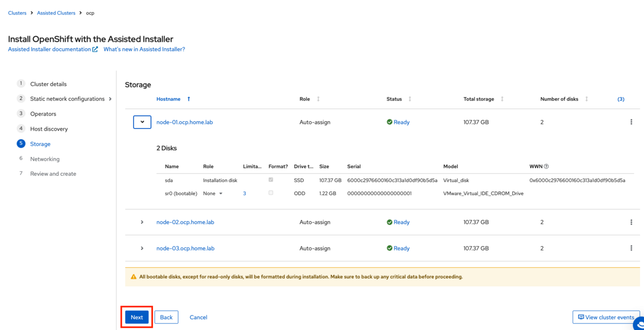644x330 pixels.
Task: Go to Host discovery wizard step
Action: [x=49, y=129]
